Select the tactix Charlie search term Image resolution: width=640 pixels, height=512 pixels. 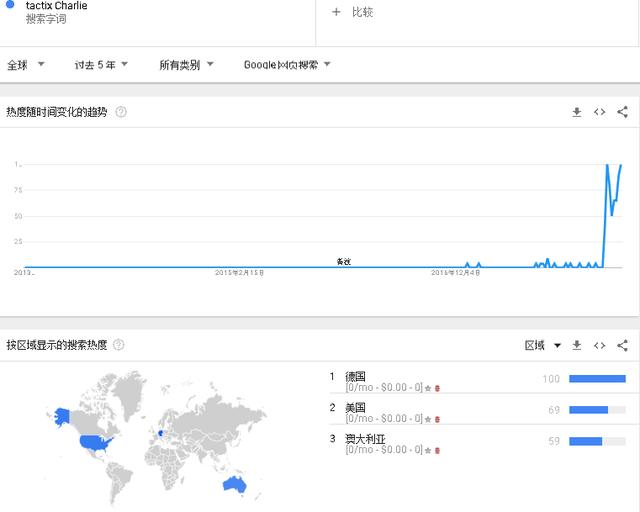pos(56,5)
